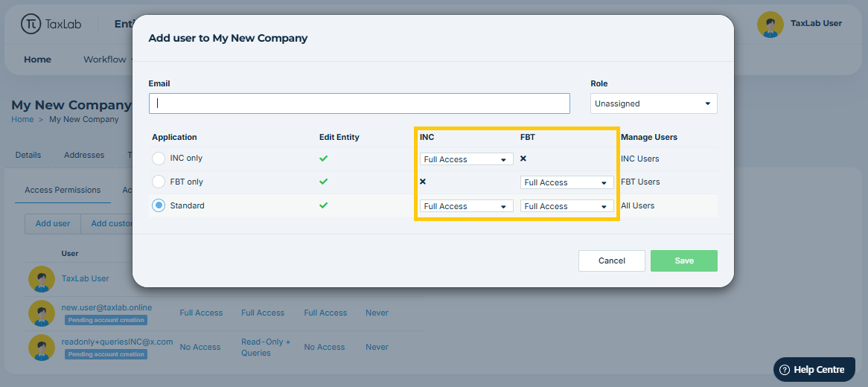Click the TaxLab User row avatar

point(42,278)
